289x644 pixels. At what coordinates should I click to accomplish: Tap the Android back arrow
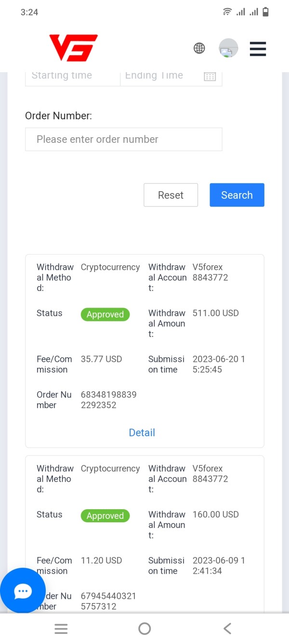coord(227,629)
